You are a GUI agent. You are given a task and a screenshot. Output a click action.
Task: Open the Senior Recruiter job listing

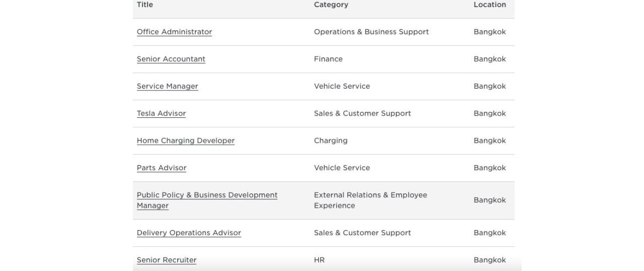[166, 260]
